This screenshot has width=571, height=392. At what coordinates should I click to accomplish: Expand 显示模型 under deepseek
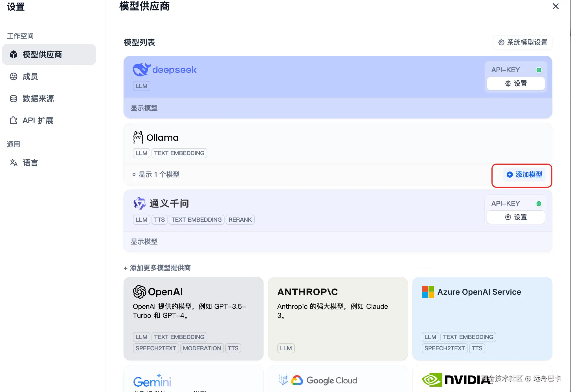144,108
